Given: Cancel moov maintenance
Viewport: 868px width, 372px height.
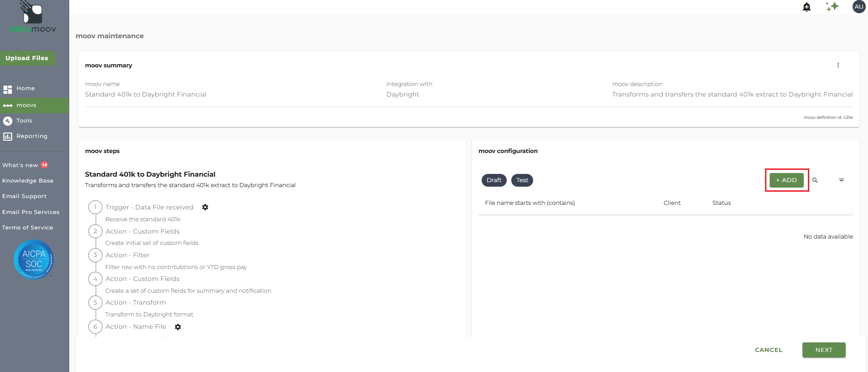Looking at the screenshot, I should click(x=769, y=350).
